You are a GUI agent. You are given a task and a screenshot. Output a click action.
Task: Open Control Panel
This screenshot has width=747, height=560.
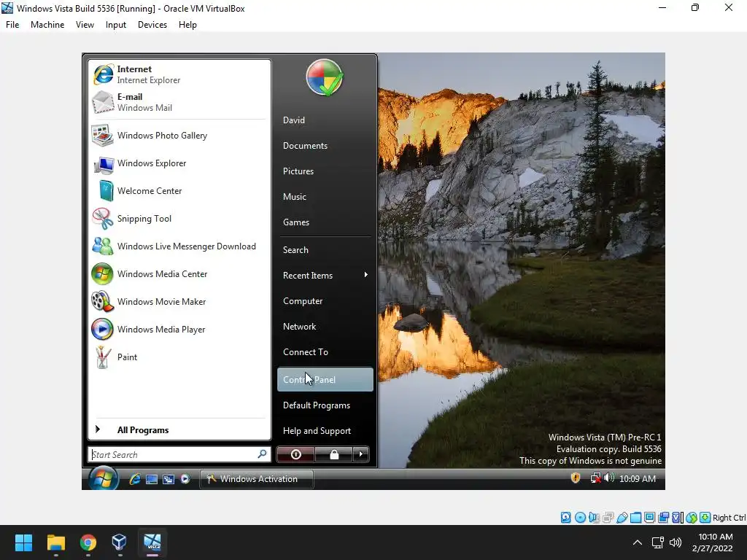325,379
